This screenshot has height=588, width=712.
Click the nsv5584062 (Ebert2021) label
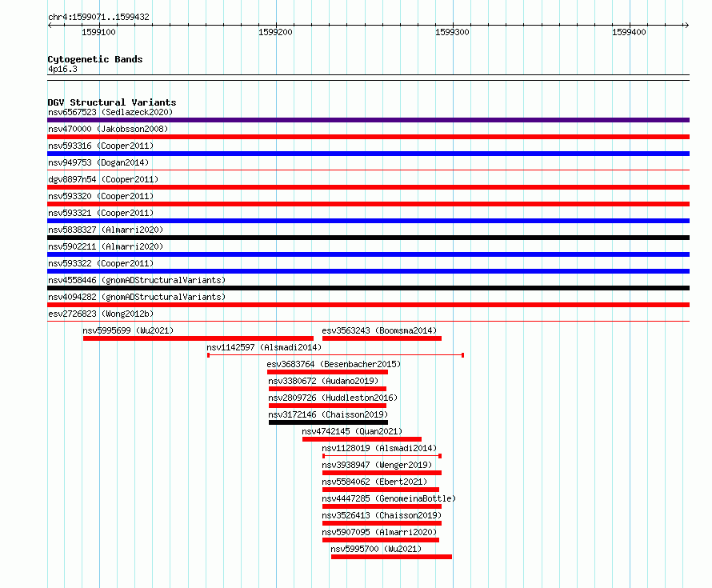point(374,482)
